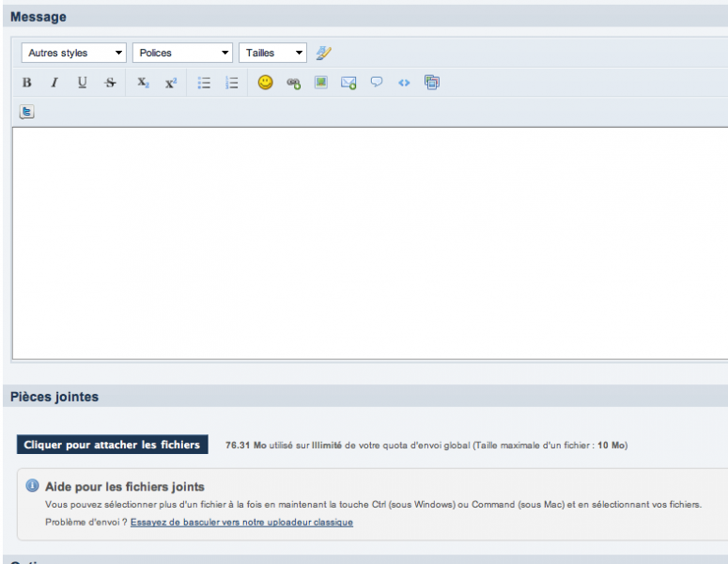Viewport: 728px width, 564px height.
Task: Apply superscript formatting
Action: pyautogui.click(x=171, y=83)
